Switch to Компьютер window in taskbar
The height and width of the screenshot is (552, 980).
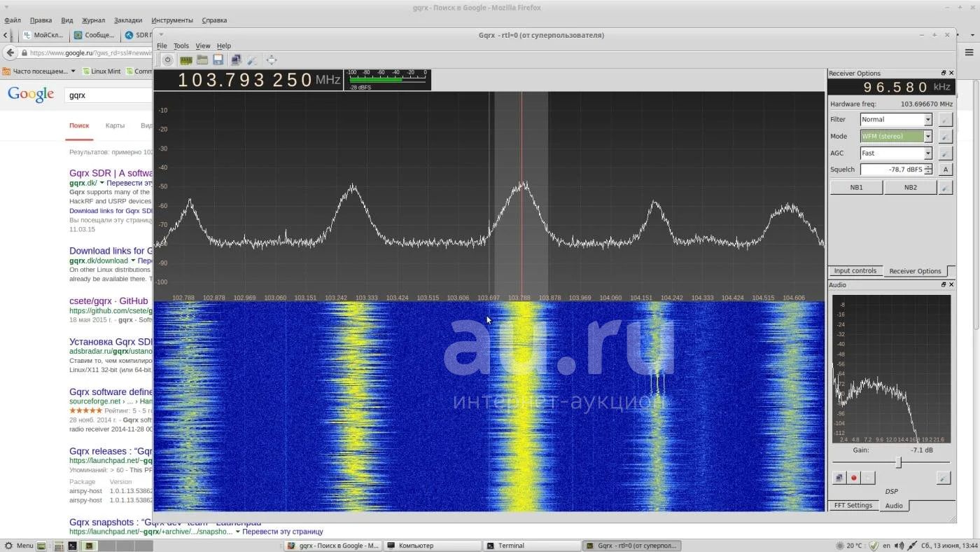tap(432, 546)
